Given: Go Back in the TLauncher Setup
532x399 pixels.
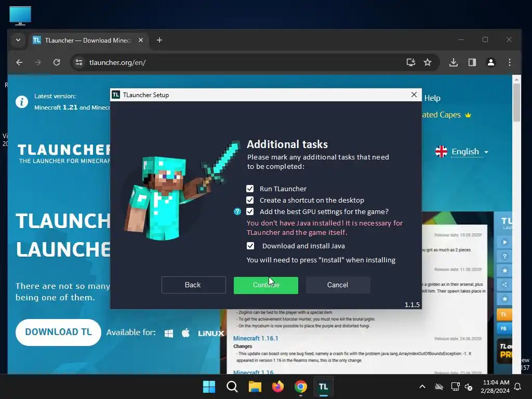Looking at the screenshot, I should pyautogui.click(x=193, y=285).
